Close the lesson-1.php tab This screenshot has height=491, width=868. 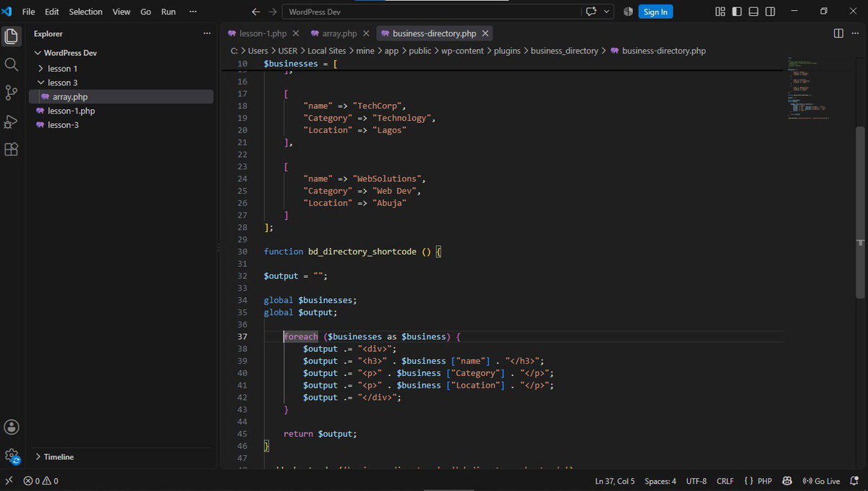pyautogui.click(x=296, y=33)
